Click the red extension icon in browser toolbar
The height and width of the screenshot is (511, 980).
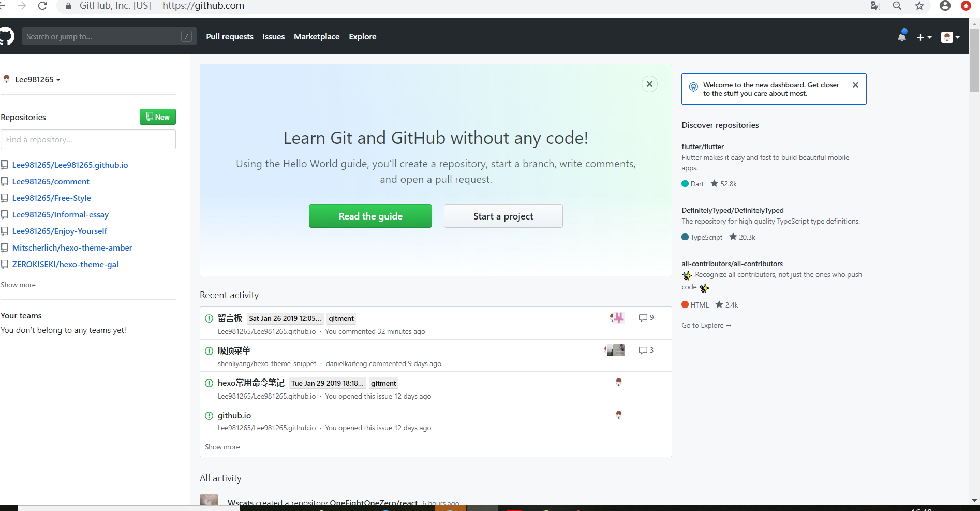click(966, 6)
